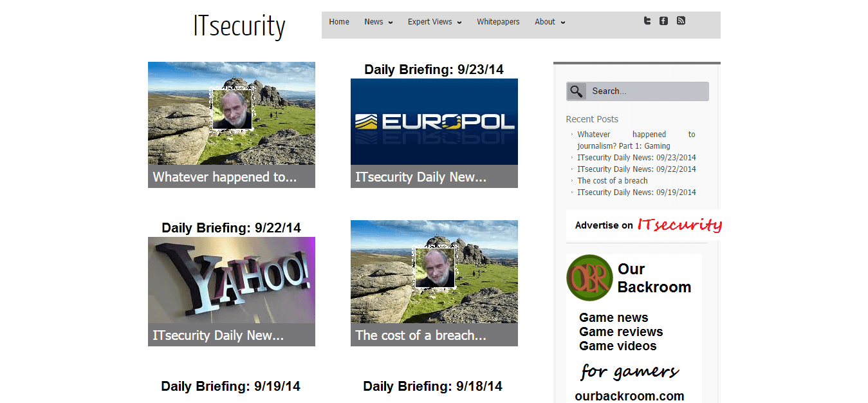
Task: Click the OBR Our Backroom logo
Action: (x=589, y=278)
